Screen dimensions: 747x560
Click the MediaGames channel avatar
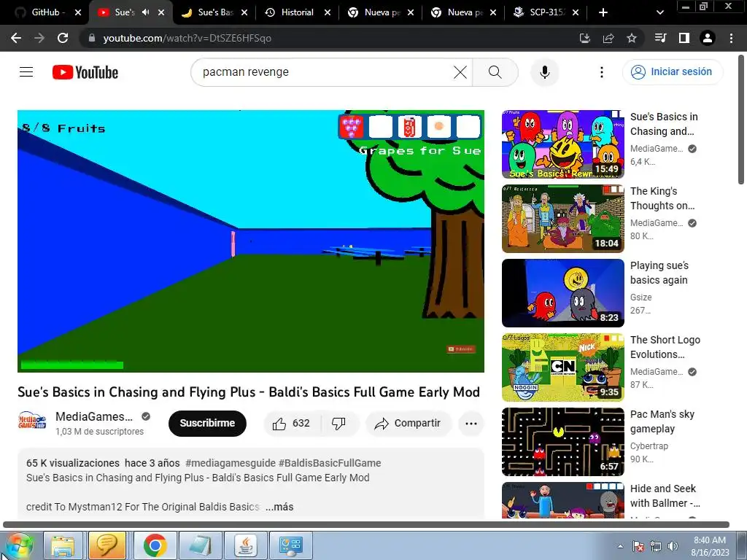pyautogui.click(x=32, y=422)
